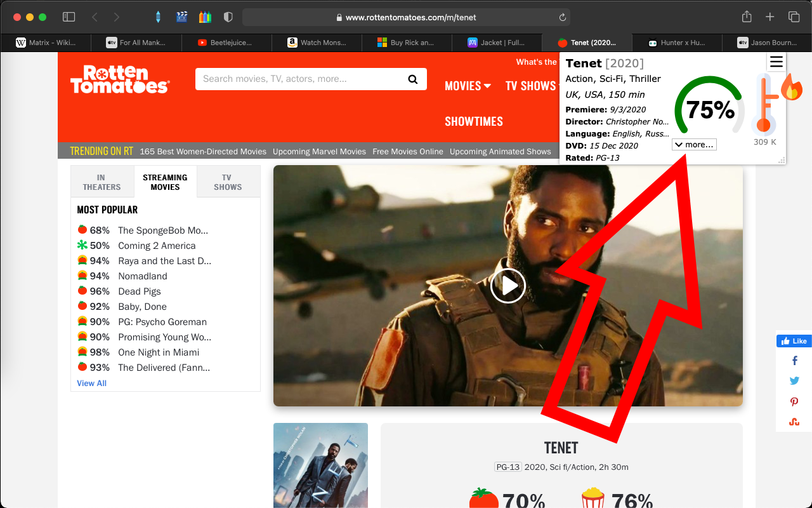The height and width of the screenshot is (508, 812).
Task: Switch to IN THEATERS tab
Action: click(x=101, y=182)
